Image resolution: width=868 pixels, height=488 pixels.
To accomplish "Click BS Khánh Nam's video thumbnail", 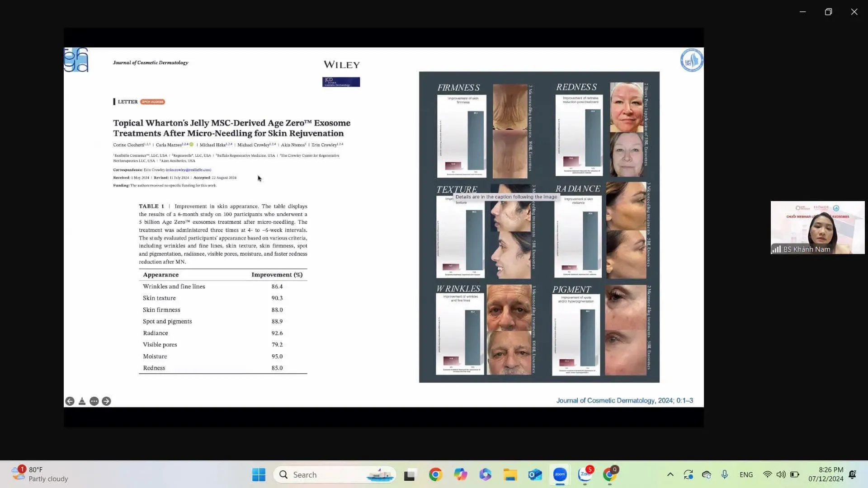I will (817, 227).
